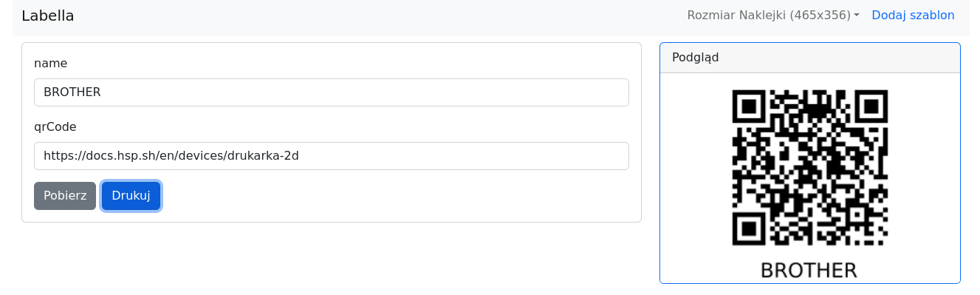The height and width of the screenshot is (295, 980).
Task: Click the caret arrow beside Rozmiar Naklejki
Action: coord(857,16)
